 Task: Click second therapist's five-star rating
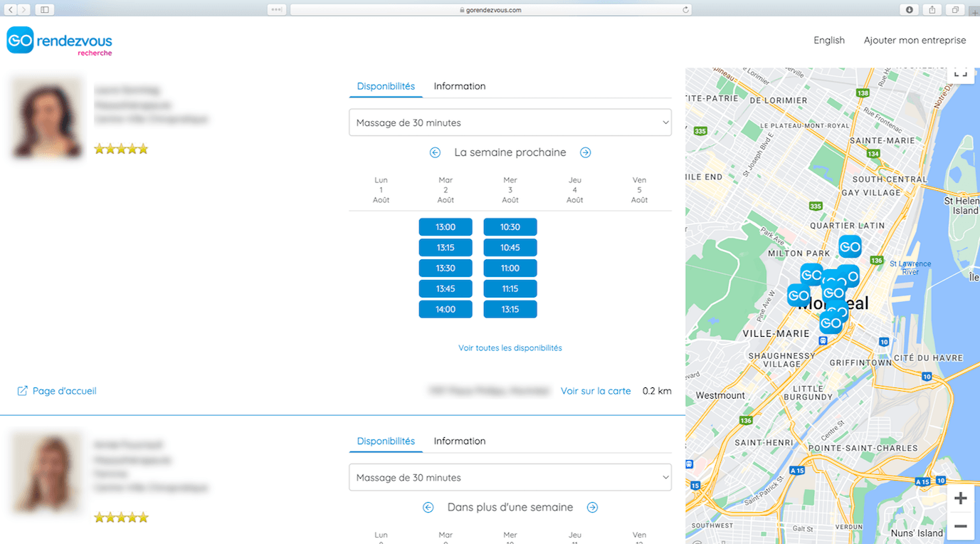coord(121,518)
